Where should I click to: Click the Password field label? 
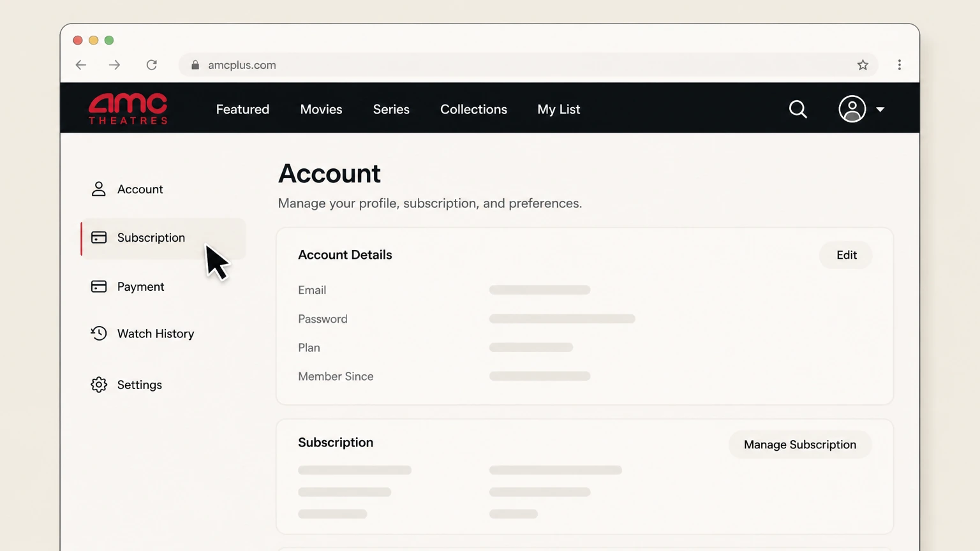323,319
